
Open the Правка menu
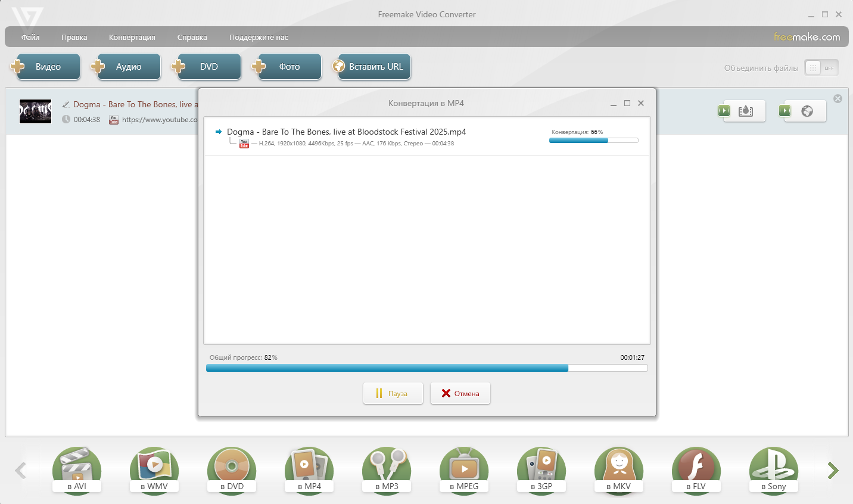(x=74, y=37)
